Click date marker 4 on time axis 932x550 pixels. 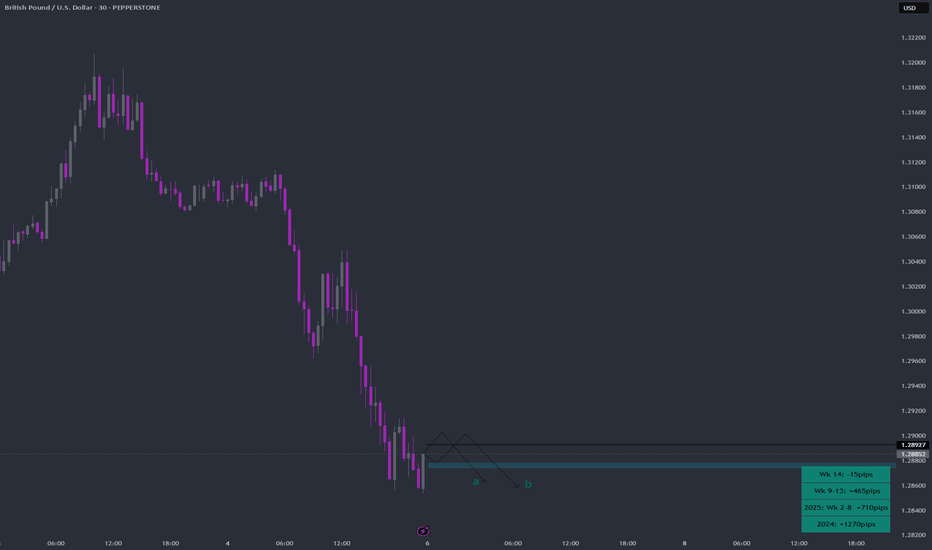tap(228, 543)
